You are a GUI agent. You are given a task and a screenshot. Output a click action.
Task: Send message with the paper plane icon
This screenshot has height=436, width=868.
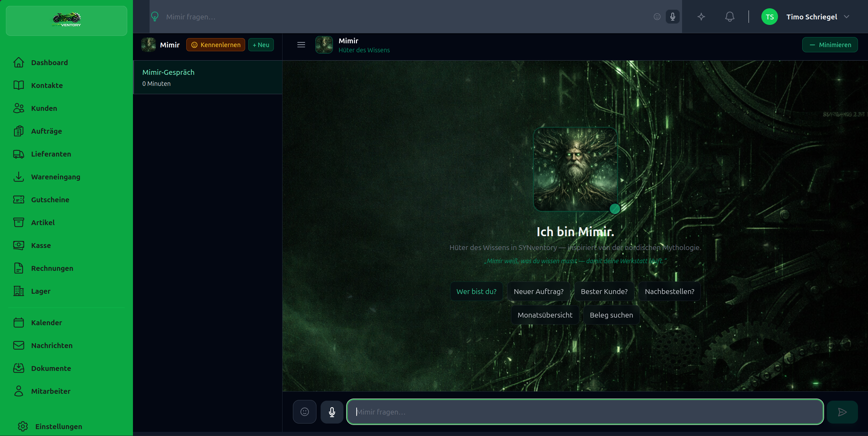pos(842,412)
